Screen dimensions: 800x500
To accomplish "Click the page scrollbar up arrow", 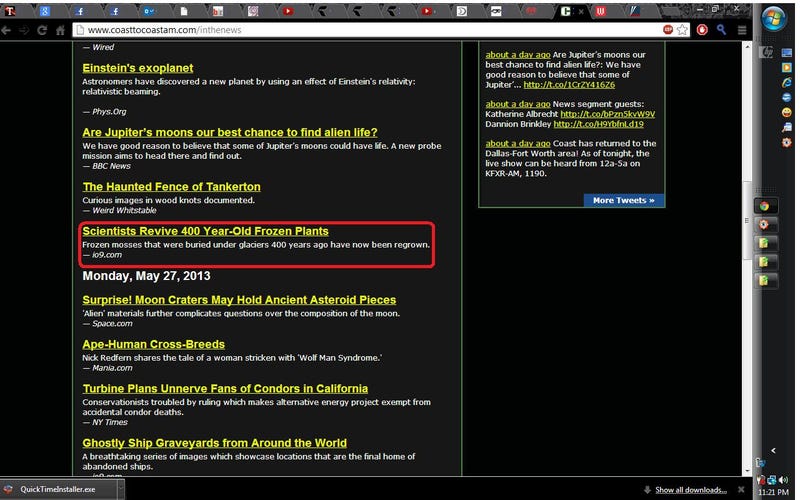I will 747,47.
